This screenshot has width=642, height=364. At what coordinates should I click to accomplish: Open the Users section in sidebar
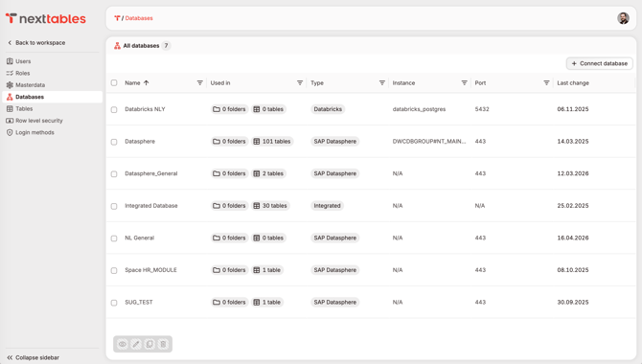52,61
